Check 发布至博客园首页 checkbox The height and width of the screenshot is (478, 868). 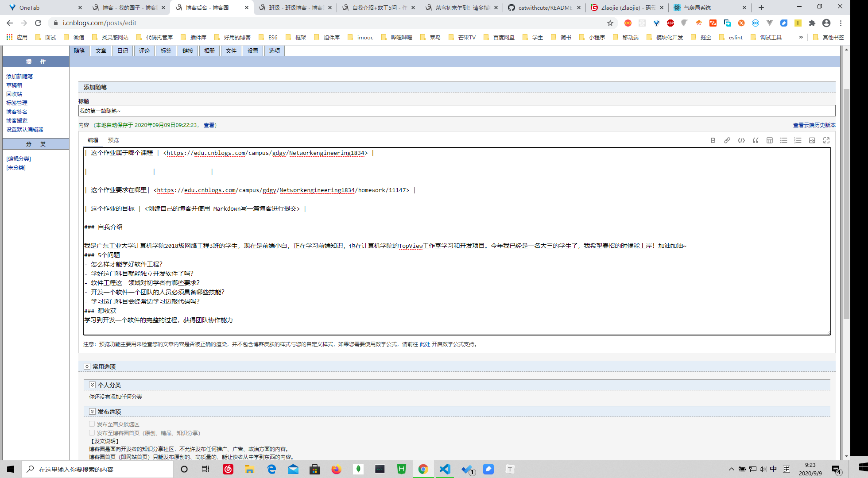click(92, 433)
